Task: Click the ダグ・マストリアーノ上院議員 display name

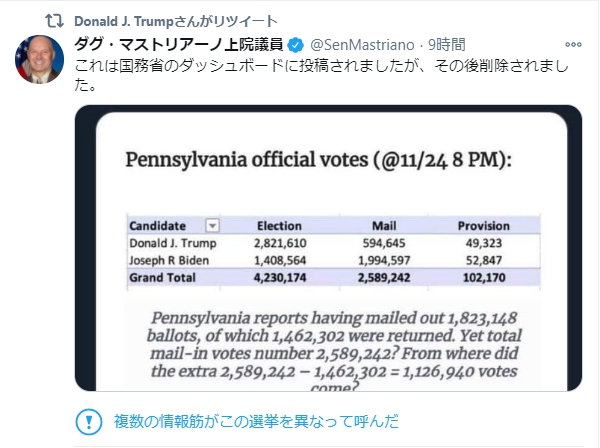Action: tap(180, 45)
